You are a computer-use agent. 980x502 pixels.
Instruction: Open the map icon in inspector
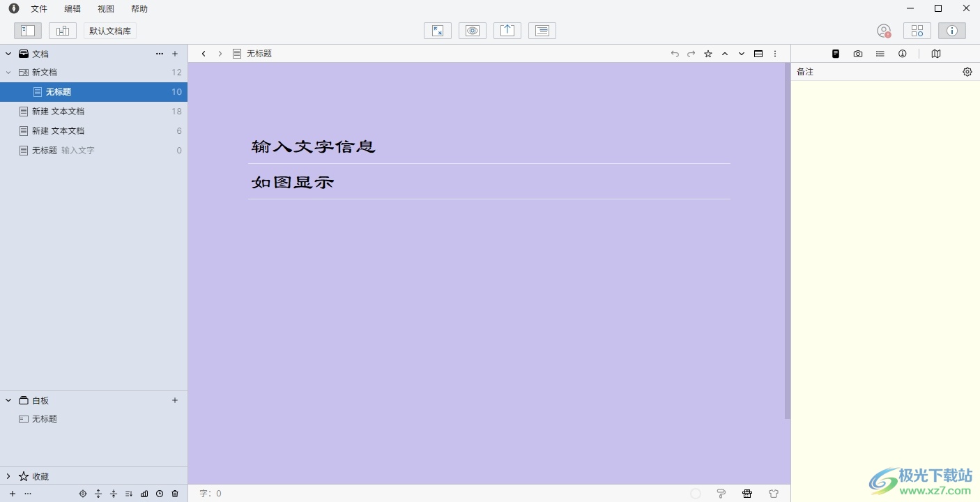[936, 54]
